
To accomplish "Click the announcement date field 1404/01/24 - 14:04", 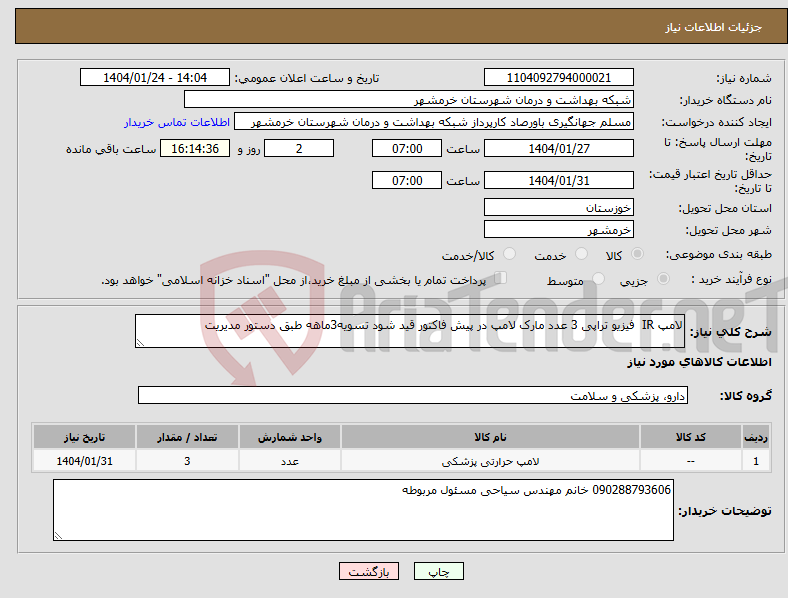I will pos(155,77).
